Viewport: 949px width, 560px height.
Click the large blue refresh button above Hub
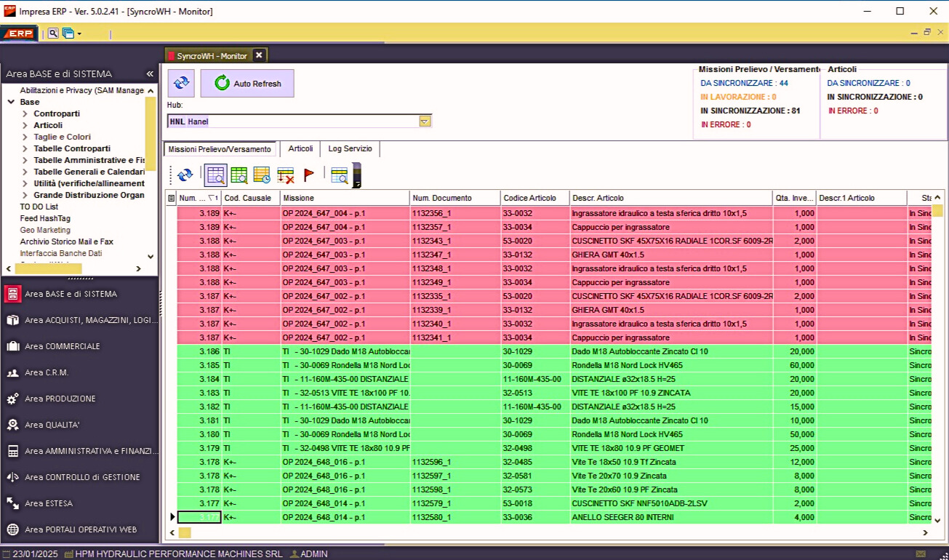coord(181,84)
